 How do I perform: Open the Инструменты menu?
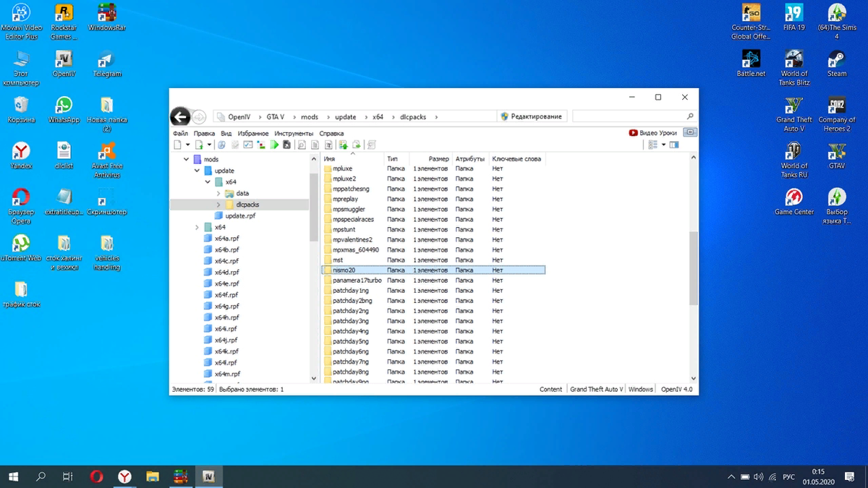(x=294, y=133)
